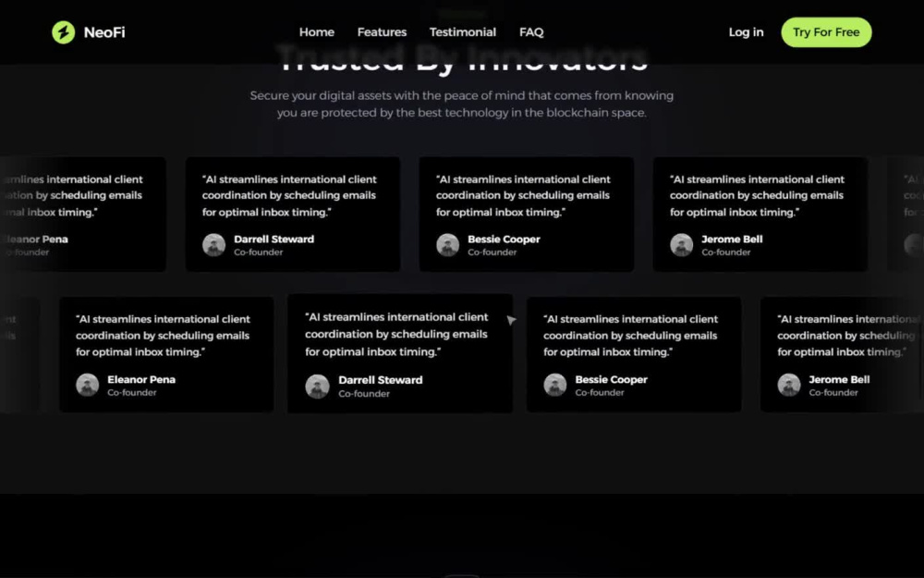
Task: Click the Co-founder label under top-row Bessie Cooper
Action: (492, 252)
